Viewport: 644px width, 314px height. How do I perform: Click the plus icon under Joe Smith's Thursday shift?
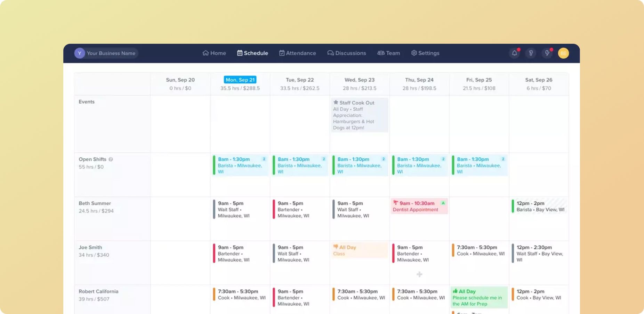click(419, 274)
